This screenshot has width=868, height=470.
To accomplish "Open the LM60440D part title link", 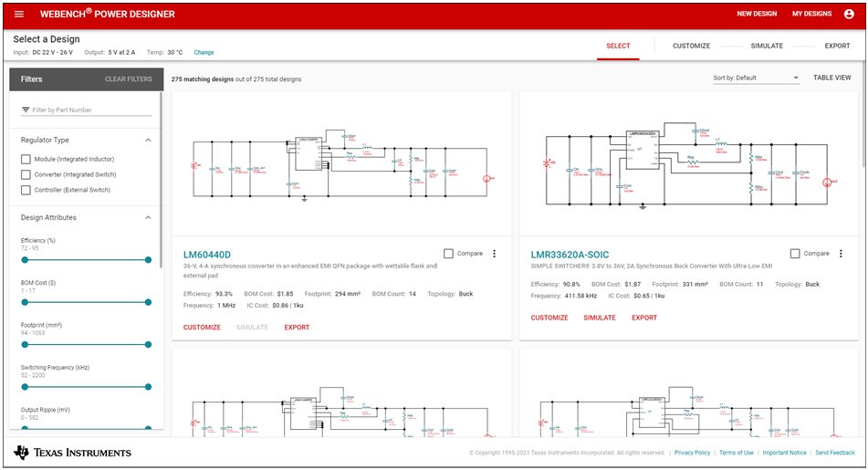I will click(x=207, y=255).
